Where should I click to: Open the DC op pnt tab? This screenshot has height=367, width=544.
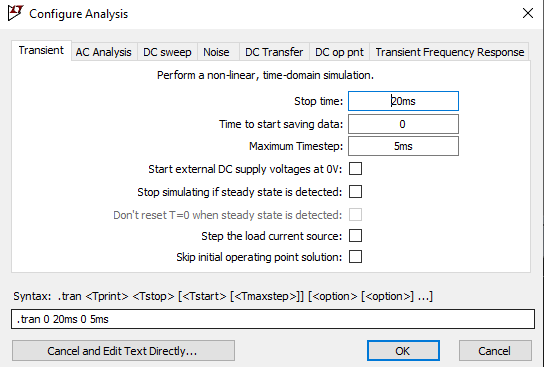(x=339, y=52)
